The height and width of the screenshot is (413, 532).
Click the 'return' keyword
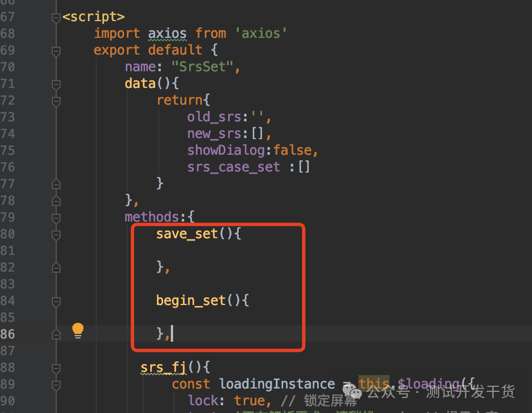(180, 100)
